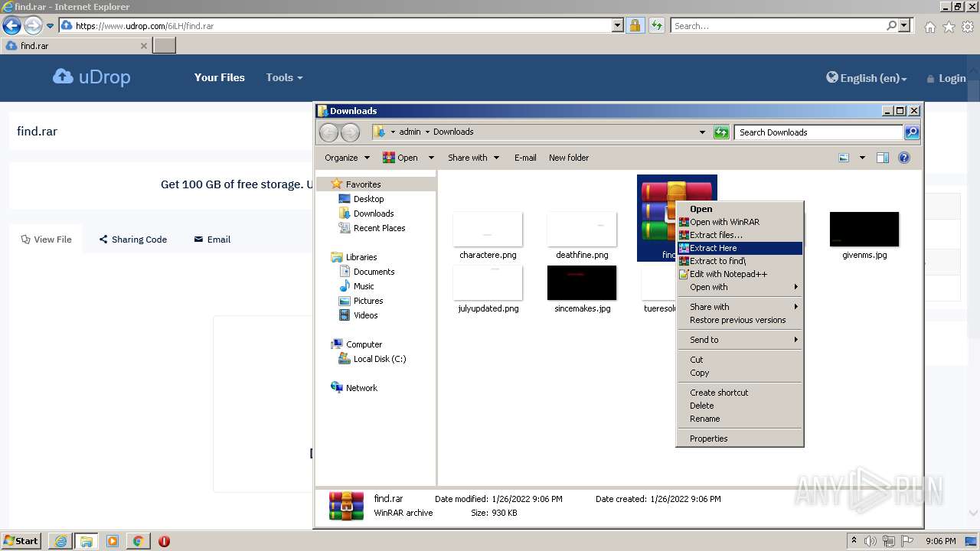Click the E-mail toolbar button
The height and width of the screenshot is (551, 980).
(x=525, y=158)
